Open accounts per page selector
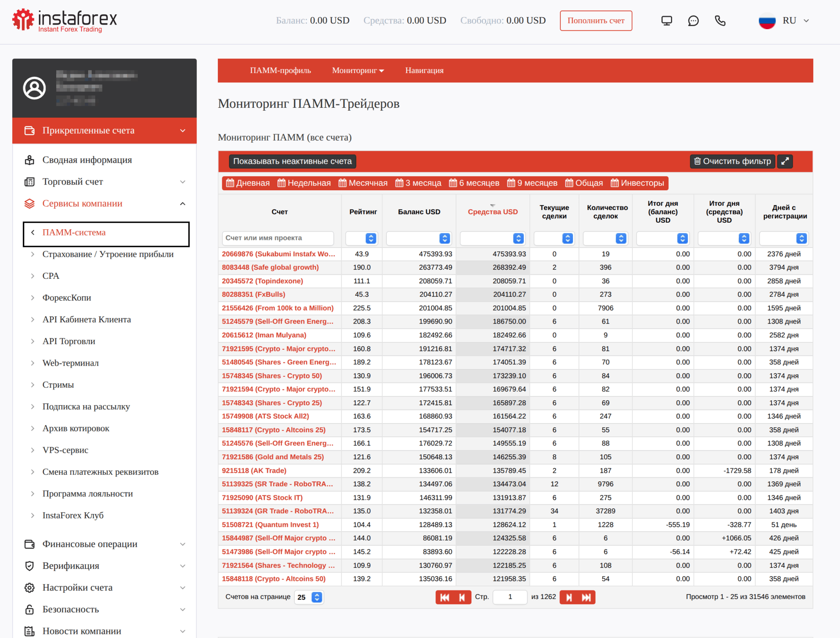The image size is (840, 638). tap(309, 597)
